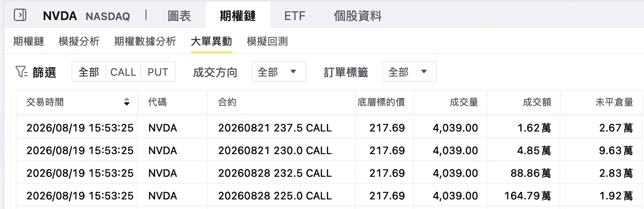Filter to PUT options only
The height and width of the screenshot is (209, 644).
coord(158,72)
